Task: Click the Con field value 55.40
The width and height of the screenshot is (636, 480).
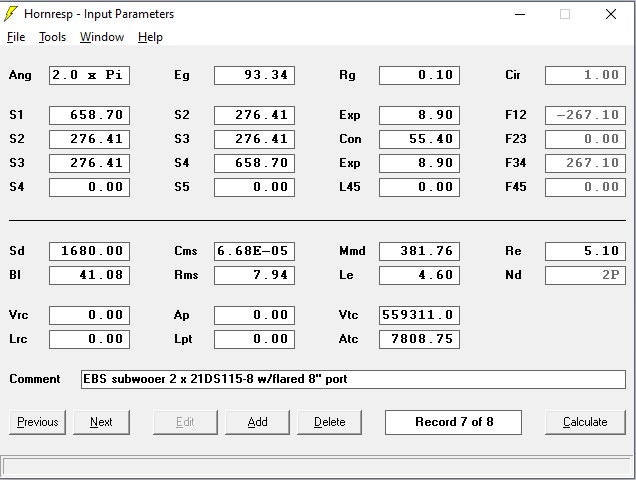Action: (x=419, y=139)
